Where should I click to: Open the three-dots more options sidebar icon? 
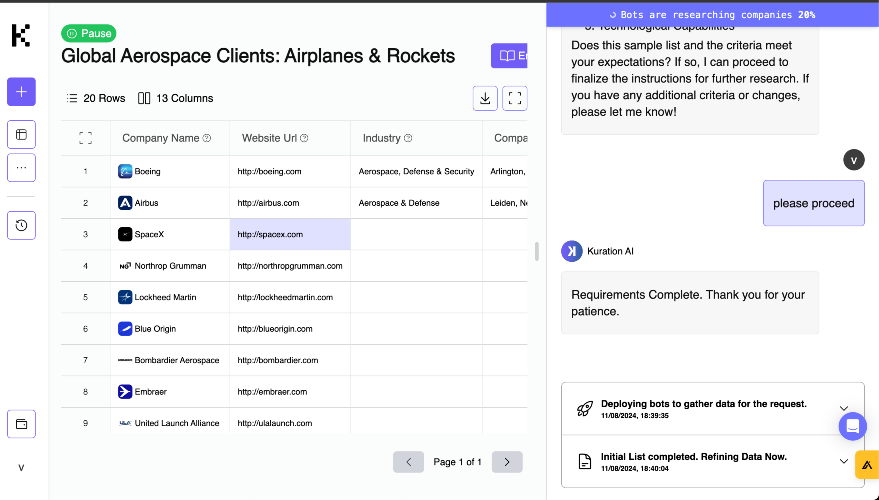coord(21,168)
